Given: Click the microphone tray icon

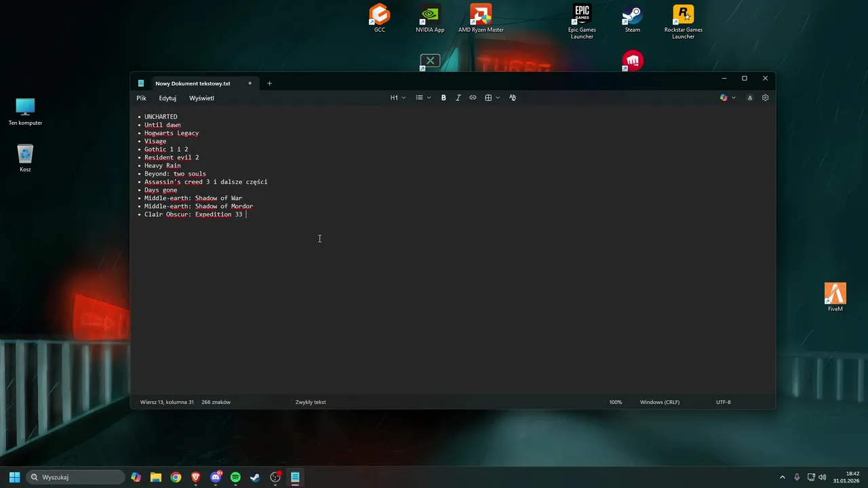Looking at the screenshot, I should tap(797, 477).
